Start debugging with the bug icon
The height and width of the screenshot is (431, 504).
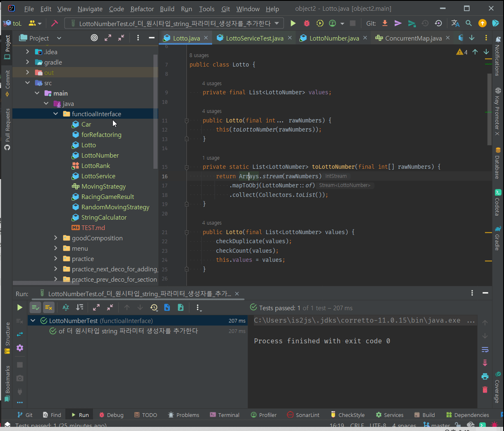[x=306, y=24]
